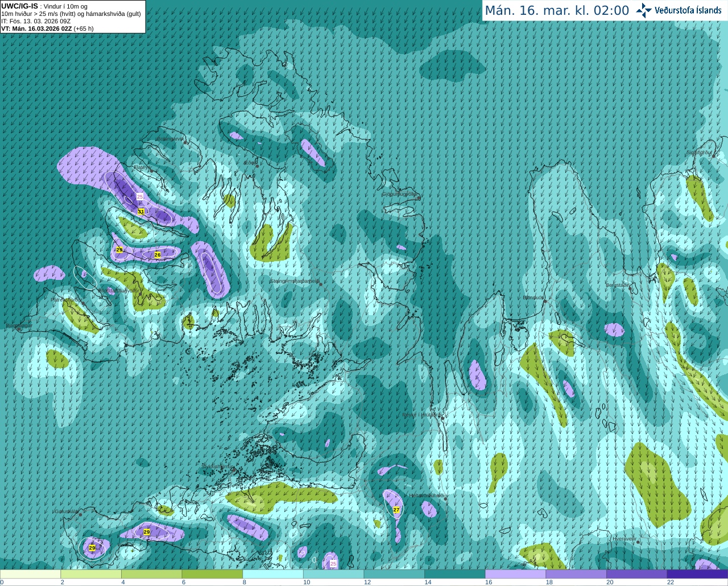Click the Gjögurflugvöllur station label
Viewport: 728px width, 586px height.
(399, 194)
